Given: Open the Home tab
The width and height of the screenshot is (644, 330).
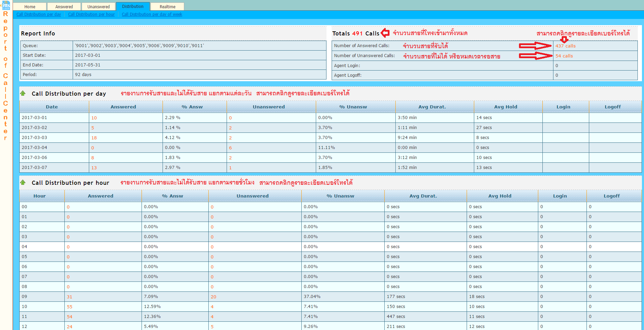Looking at the screenshot, I should click(30, 7).
